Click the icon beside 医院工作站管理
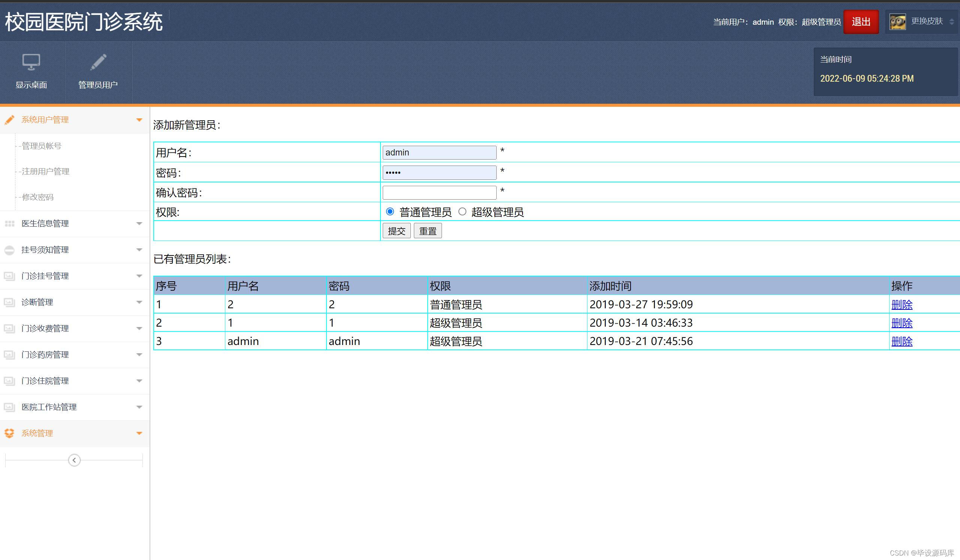Viewport: 960px width, 560px height. [x=9, y=407]
